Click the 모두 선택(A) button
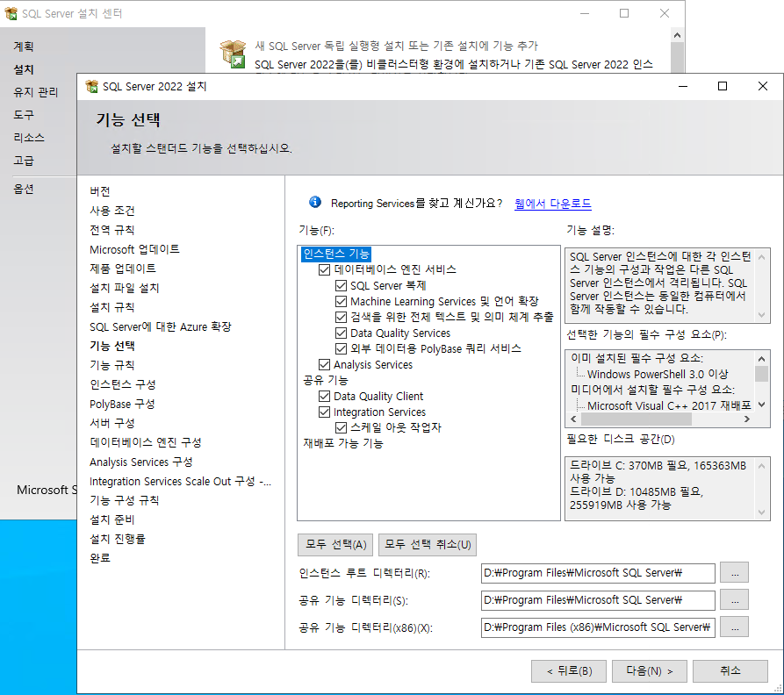This screenshot has width=784, height=695. point(335,545)
